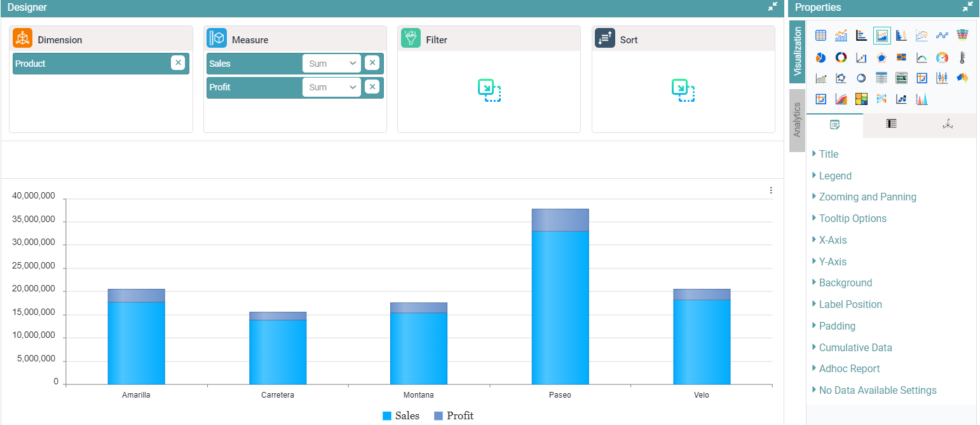Viewport: 980px width, 425px height.
Task: Switch to thermometer chart visualization
Action: [x=962, y=58]
